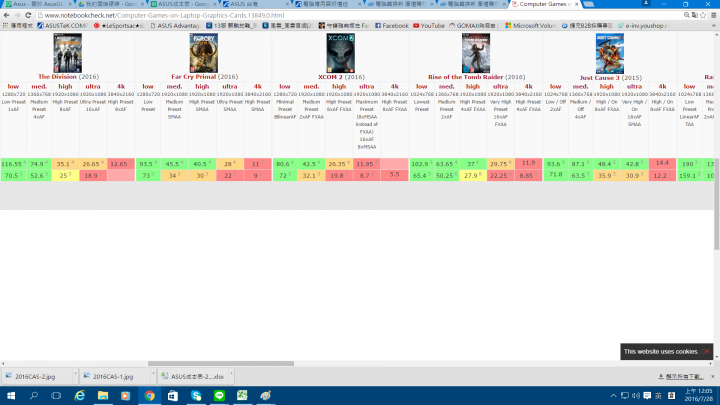The height and width of the screenshot is (405, 720).
Task: Open the ASUSTeK COMP bookmark
Action: 62,26
